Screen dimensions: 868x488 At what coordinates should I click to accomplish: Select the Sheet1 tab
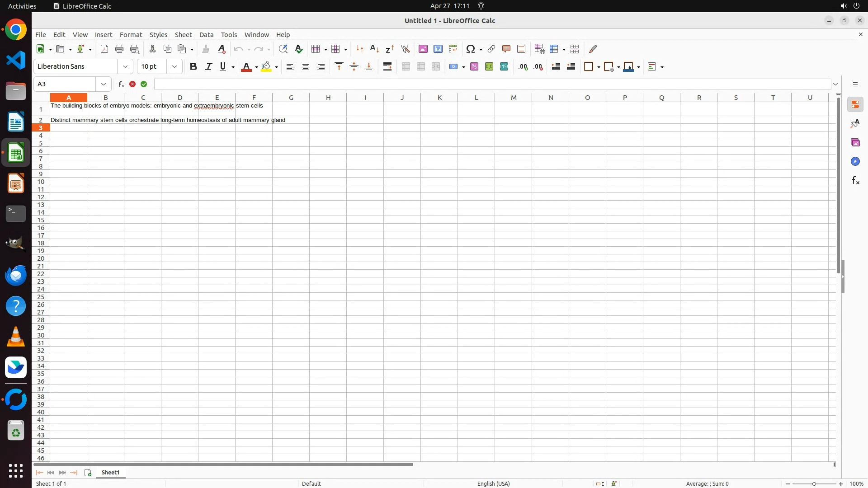[110, 472]
